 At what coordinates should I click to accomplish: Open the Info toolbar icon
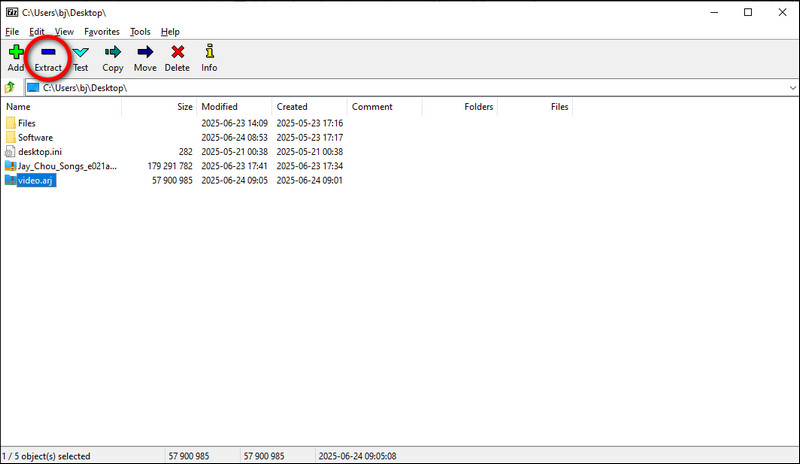209,58
